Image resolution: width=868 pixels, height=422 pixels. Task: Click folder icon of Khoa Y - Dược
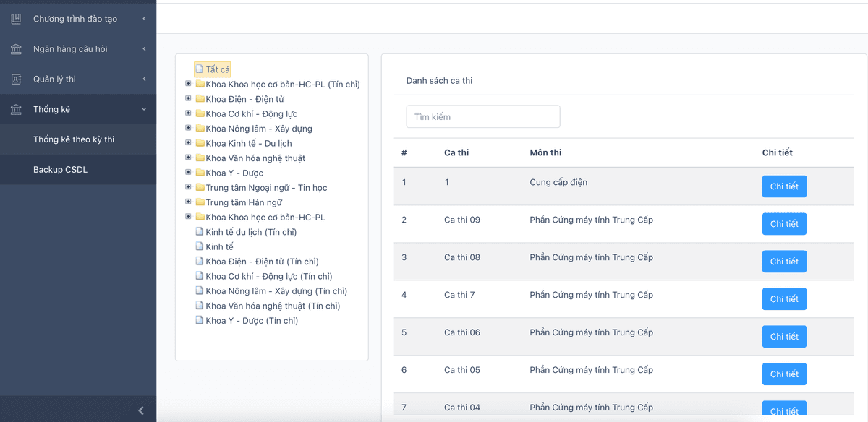200,173
